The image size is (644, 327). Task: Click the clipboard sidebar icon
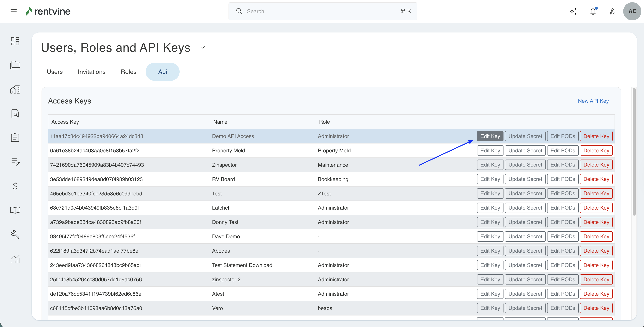(x=15, y=137)
